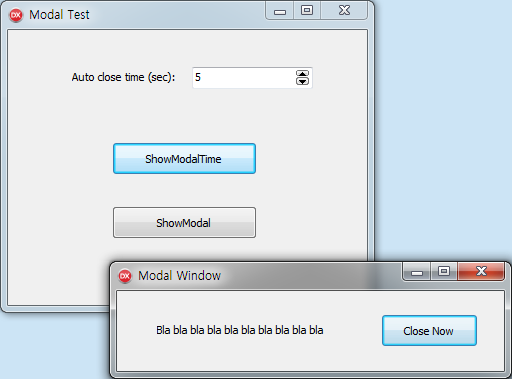Select the value 5 in the spin box

tap(198, 77)
